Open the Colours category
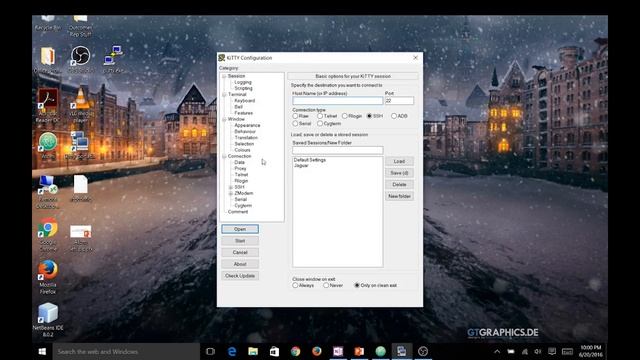The image size is (640, 360). pos(242,150)
